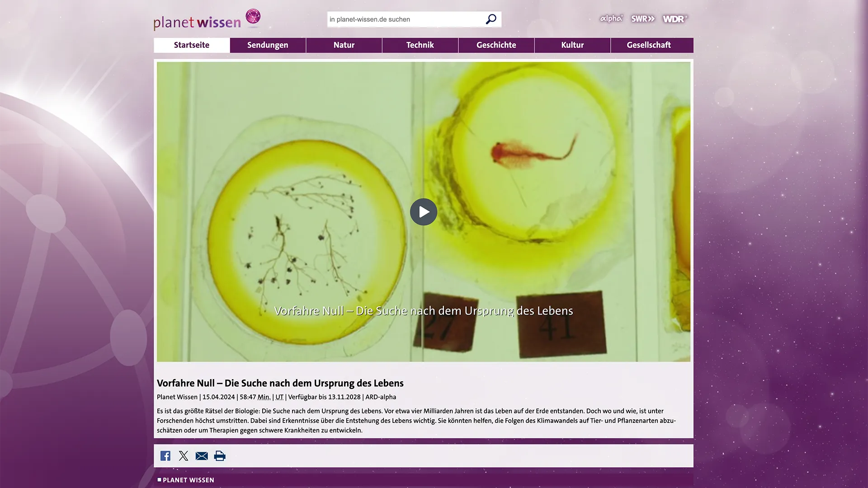Open the Sendungen menu
868x488 pixels.
pyautogui.click(x=268, y=45)
